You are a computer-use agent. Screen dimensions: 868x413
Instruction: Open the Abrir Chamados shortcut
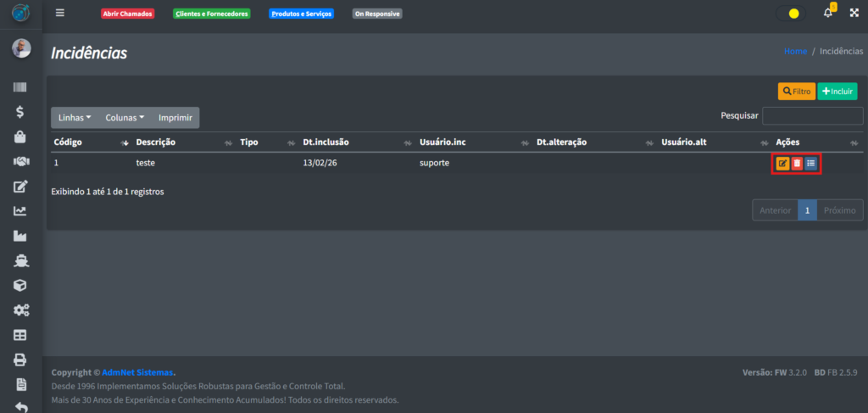tap(127, 14)
